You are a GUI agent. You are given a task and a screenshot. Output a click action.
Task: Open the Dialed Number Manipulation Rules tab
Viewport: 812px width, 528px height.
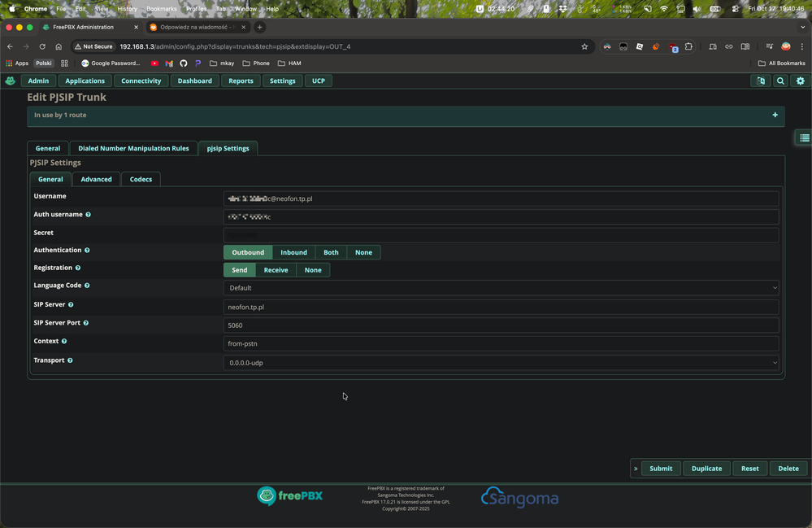tap(133, 148)
